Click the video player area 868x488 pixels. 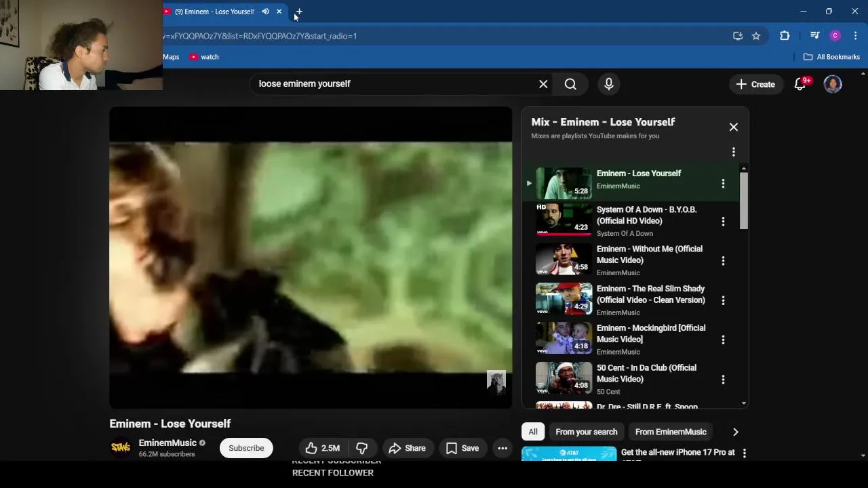pyautogui.click(x=311, y=258)
